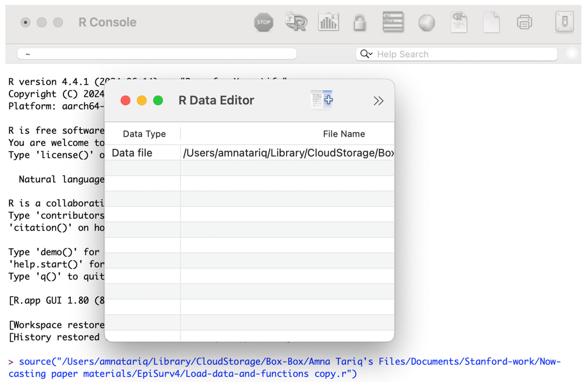Click the padlock authentication icon
This screenshot has height=382, width=588.
click(x=360, y=22)
